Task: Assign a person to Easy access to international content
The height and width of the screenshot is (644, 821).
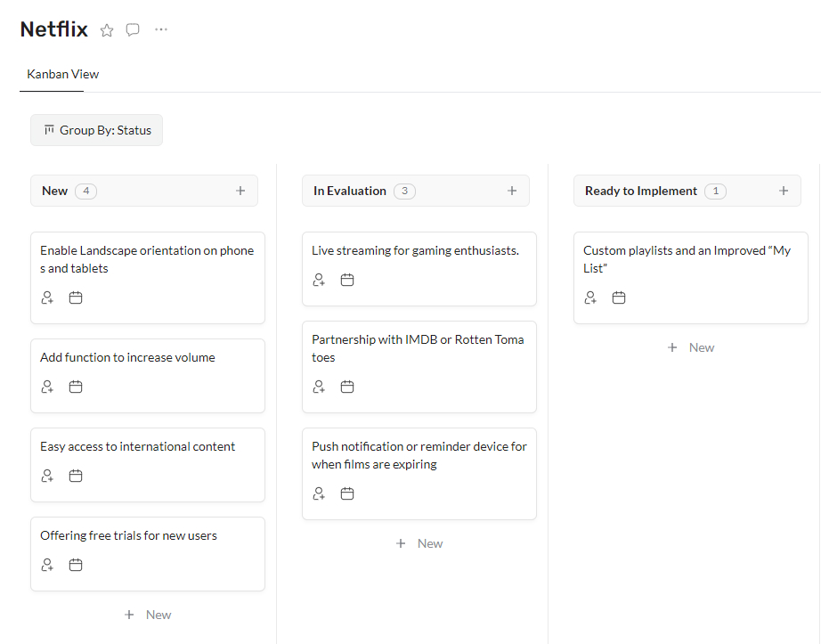Action: point(47,476)
